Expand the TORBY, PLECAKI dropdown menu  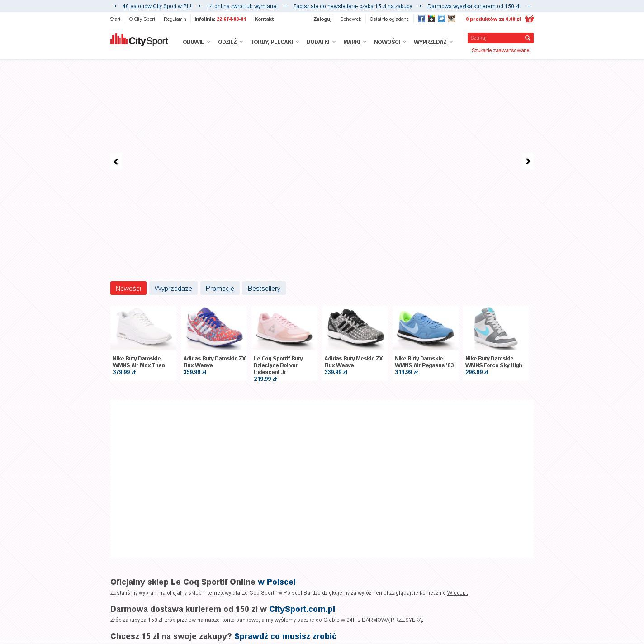275,42
